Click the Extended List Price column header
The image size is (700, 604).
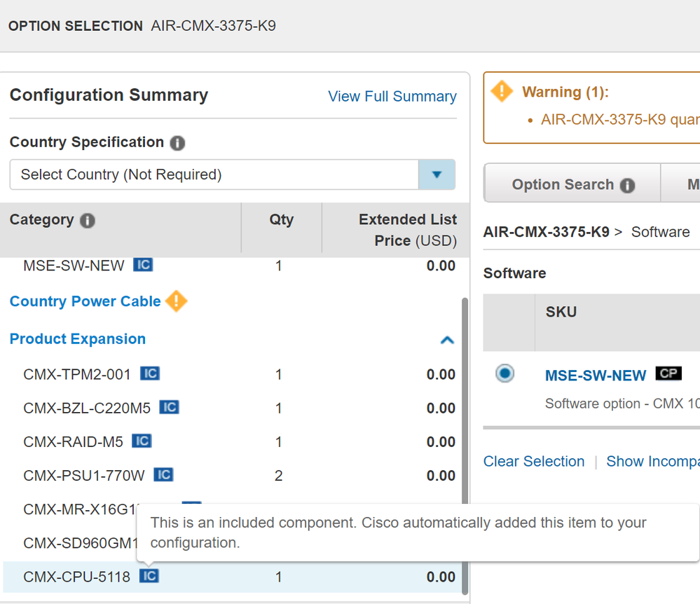(x=408, y=230)
